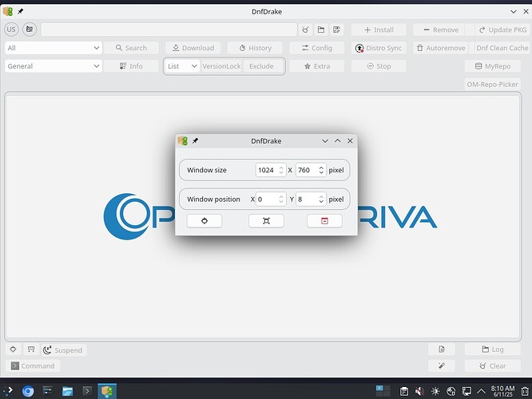Click the round icon button next to US
The height and width of the screenshot is (399, 532).
tap(30, 30)
